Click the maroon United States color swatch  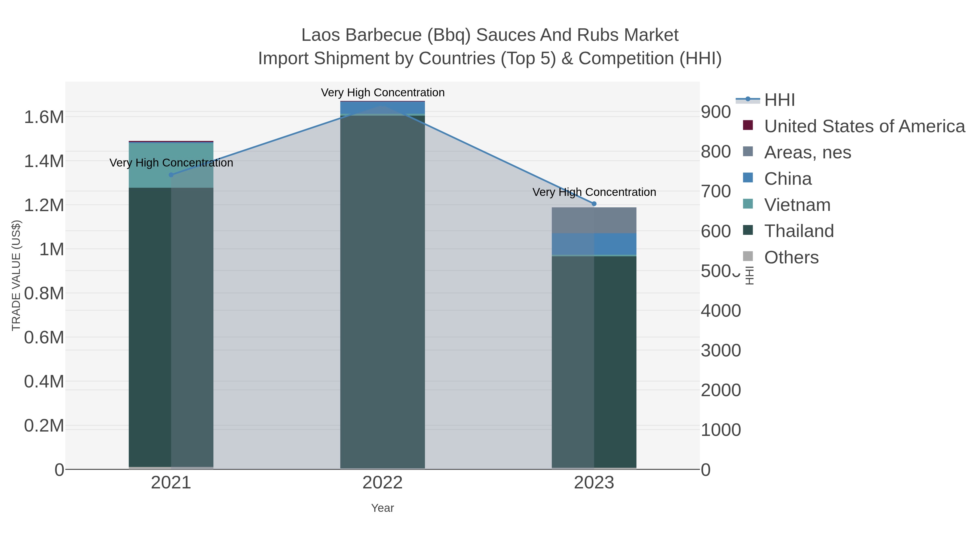[x=748, y=125]
